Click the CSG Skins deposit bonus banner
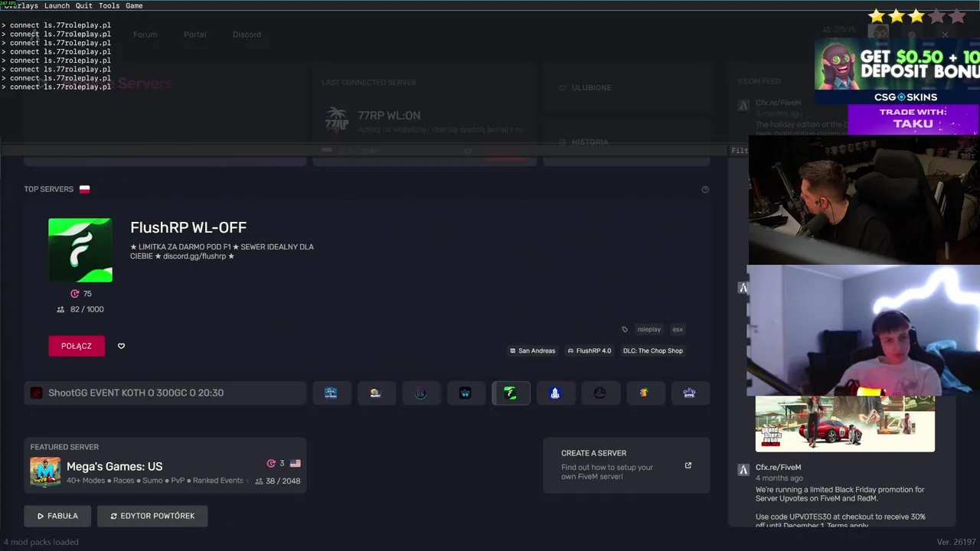Viewport: 980px width, 551px height. 897,70
